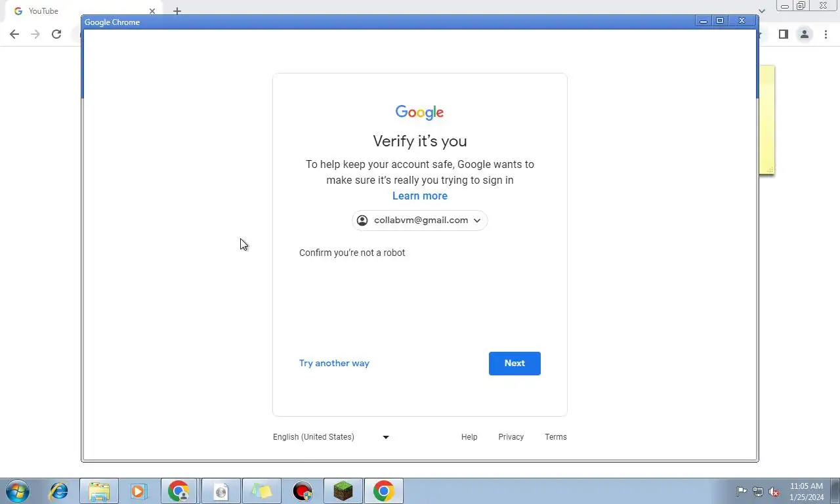840x504 pixels.
Task: Restore down the background Chrome window
Action: 801,6
